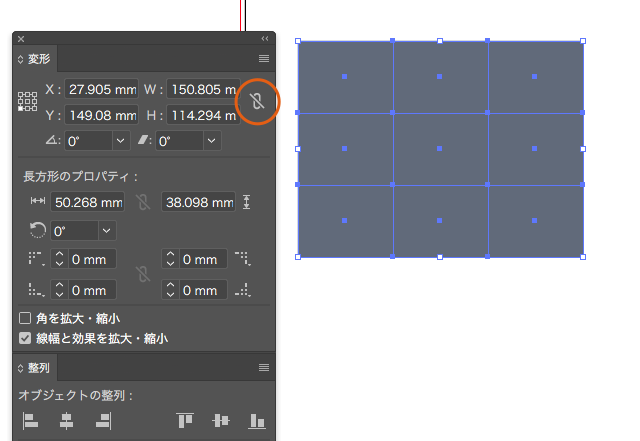Edit the shear angle field
This screenshot has width=640, height=441.
point(179,141)
